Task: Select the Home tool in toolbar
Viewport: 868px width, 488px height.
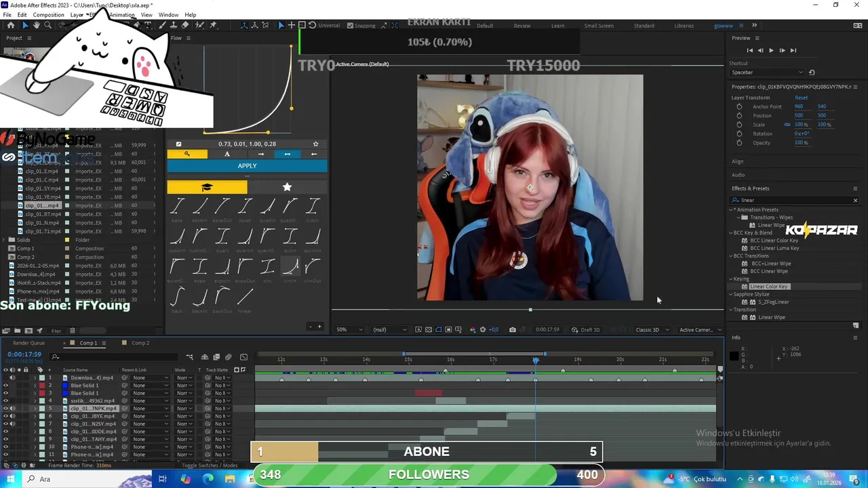Action: [x=10, y=25]
